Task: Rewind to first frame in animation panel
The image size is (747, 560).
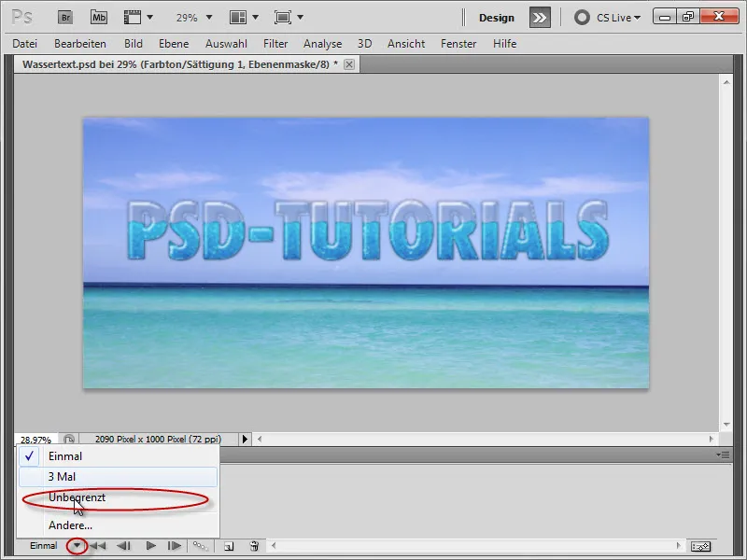Action: pos(98,546)
